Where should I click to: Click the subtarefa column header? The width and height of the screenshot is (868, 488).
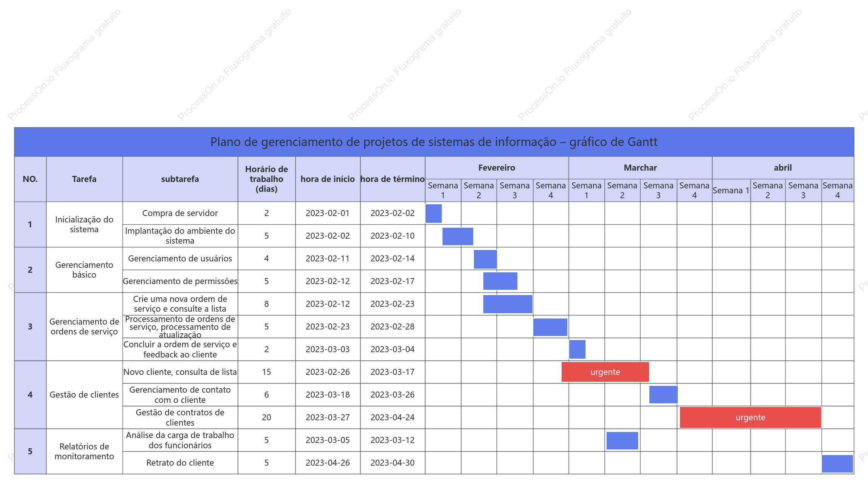click(x=180, y=179)
